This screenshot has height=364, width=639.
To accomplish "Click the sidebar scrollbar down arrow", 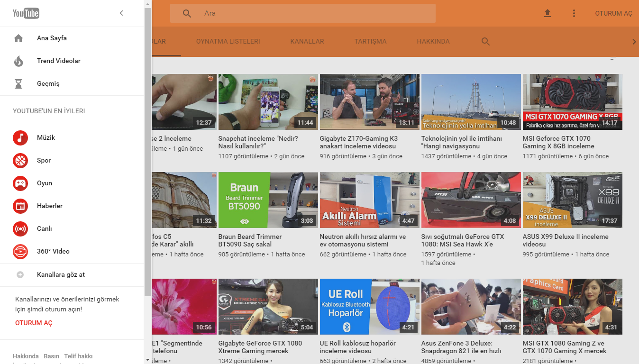I will click(147, 360).
